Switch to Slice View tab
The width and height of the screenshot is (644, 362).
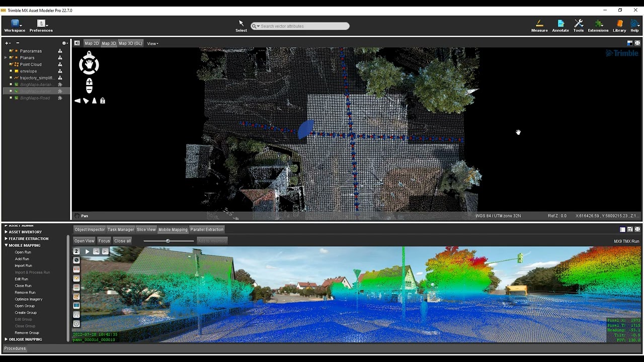click(146, 230)
